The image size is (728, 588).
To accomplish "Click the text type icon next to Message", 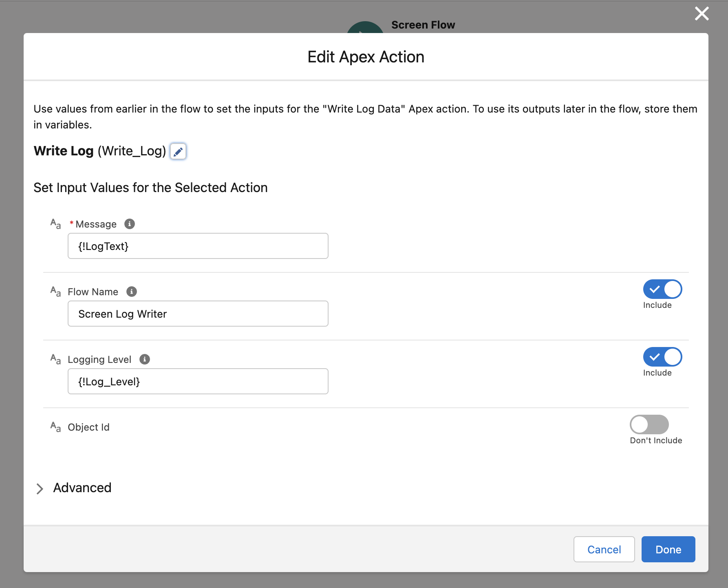I will click(56, 224).
